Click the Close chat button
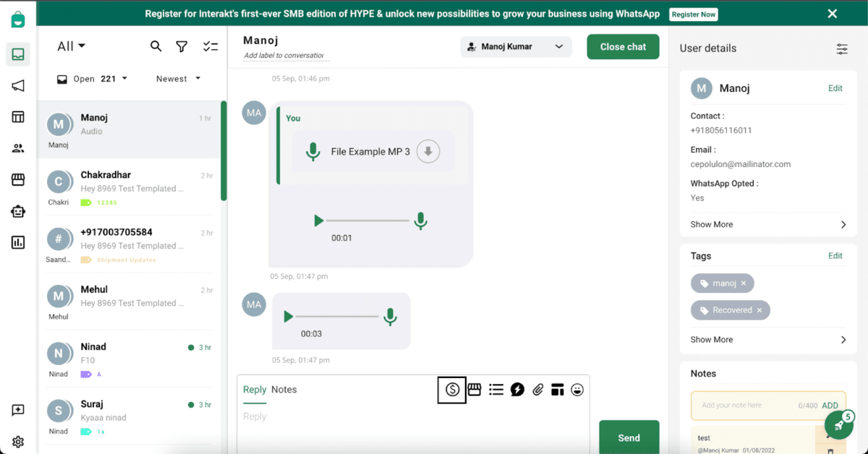The height and width of the screenshot is (454, 868). tap(623, 46)
